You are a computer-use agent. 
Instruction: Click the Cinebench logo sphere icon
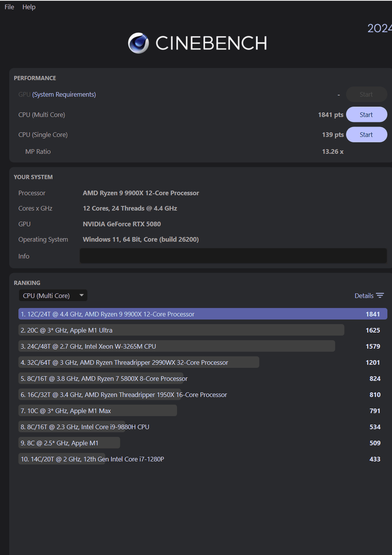[139, 43]
